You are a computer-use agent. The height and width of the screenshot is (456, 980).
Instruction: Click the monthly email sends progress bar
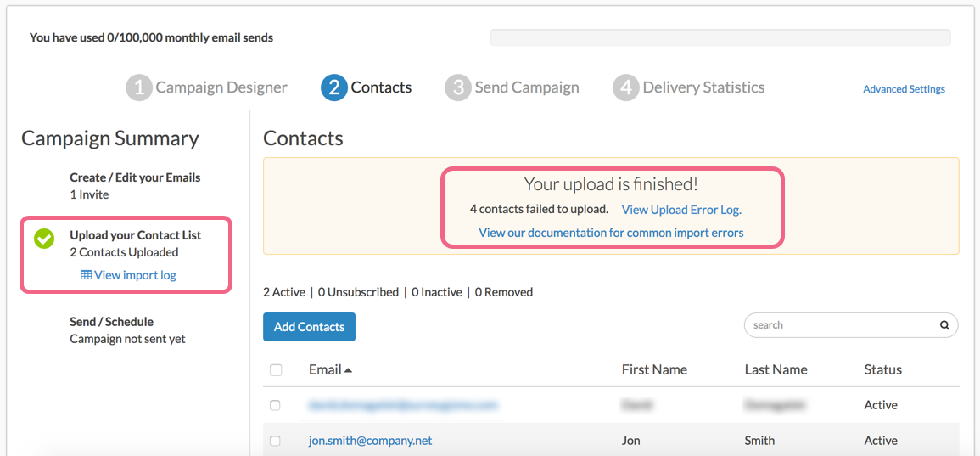720,37
